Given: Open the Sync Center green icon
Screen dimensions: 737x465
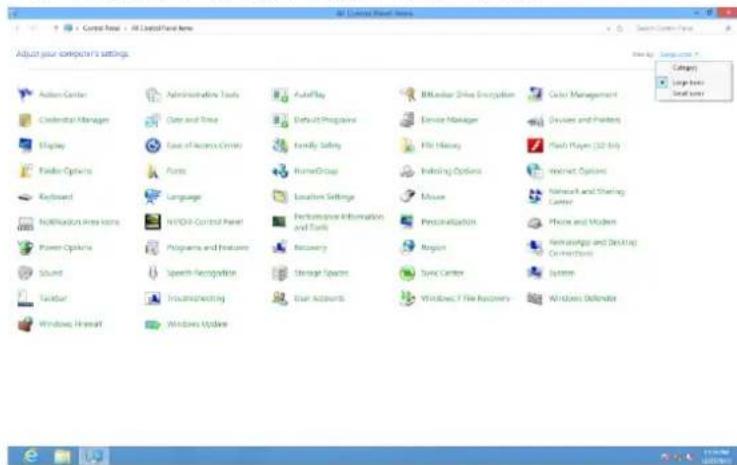Looking at the screenshot, I should [x=408, y=273].
